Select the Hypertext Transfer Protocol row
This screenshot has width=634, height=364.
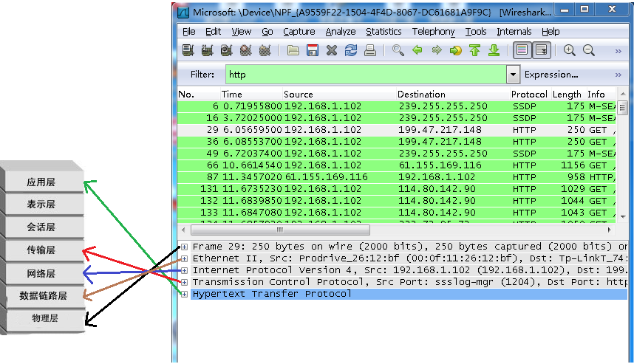pos(409,294)
